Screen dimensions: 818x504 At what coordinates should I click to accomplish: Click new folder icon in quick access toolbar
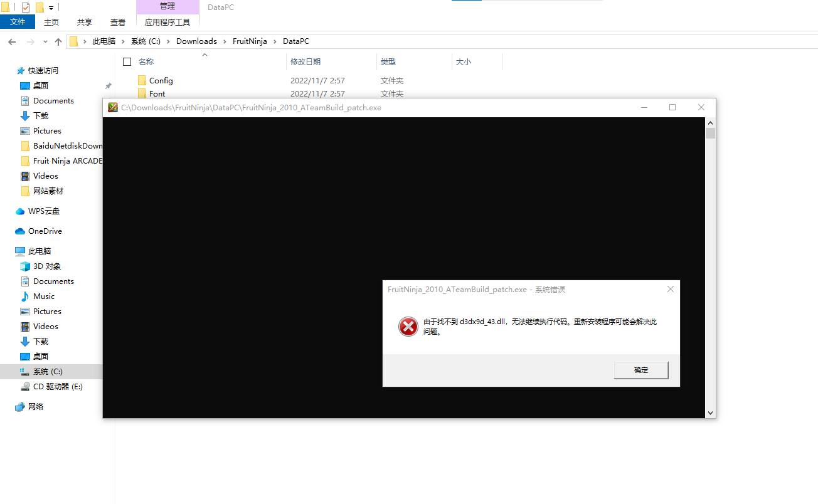[x=40, y=8]
